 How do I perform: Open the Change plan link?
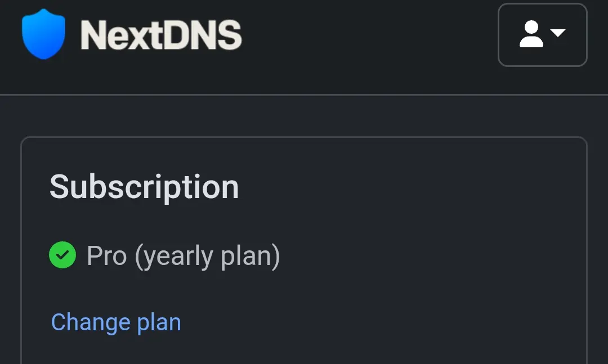116,322
